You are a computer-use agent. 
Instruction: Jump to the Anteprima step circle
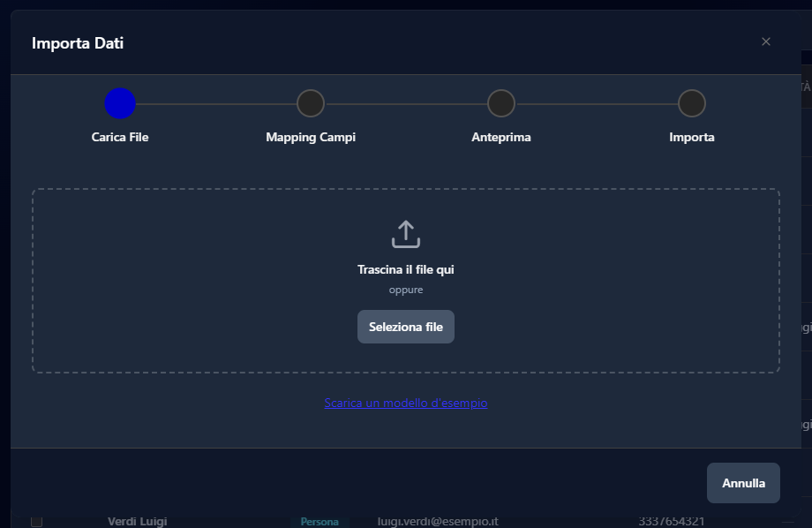501,103
